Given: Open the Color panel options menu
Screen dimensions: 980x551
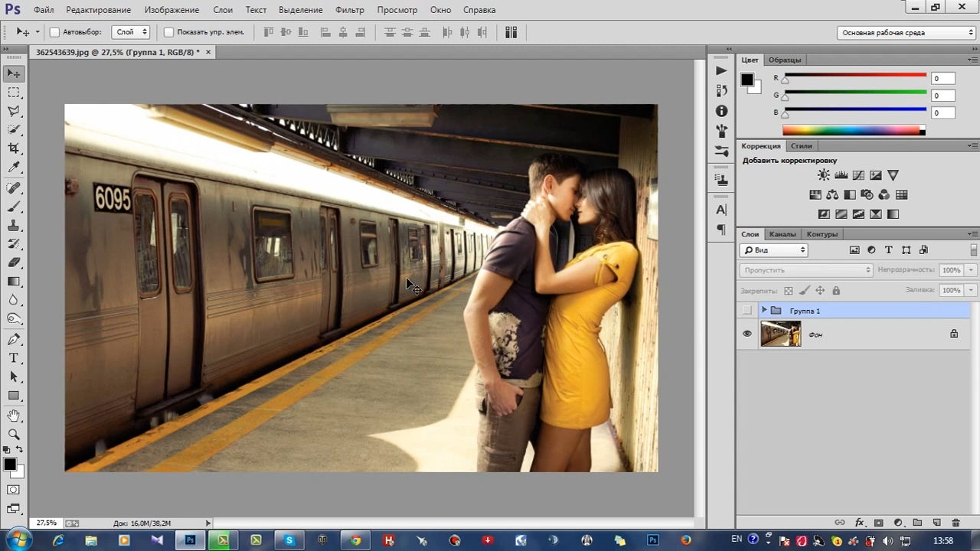Looking at the screenshot, I should [972, 60].
